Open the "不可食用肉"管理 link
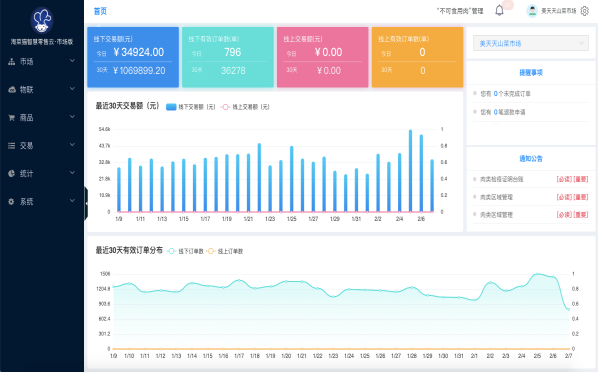Screen dimensions: 598x372 click(x=460, y=11)
